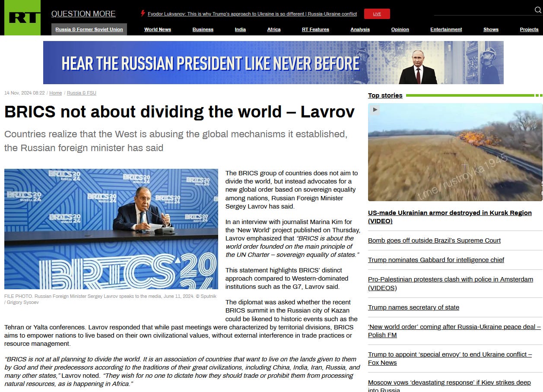The image size is (543, 392).
Task: Click the photo caption mentioning Grigory Sysoev
Action: click(110, 299)
